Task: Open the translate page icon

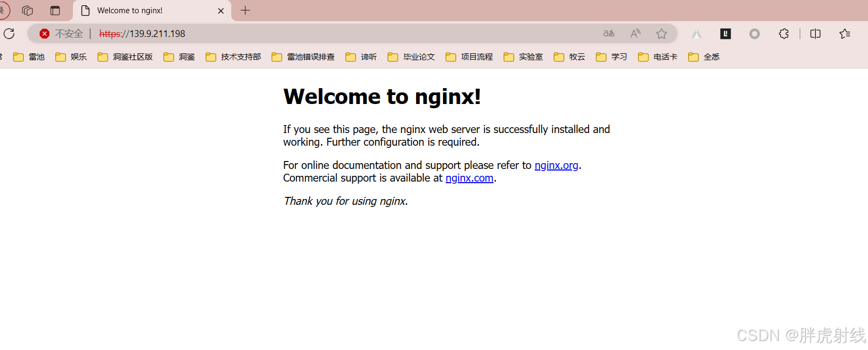Action: point(609,34)
